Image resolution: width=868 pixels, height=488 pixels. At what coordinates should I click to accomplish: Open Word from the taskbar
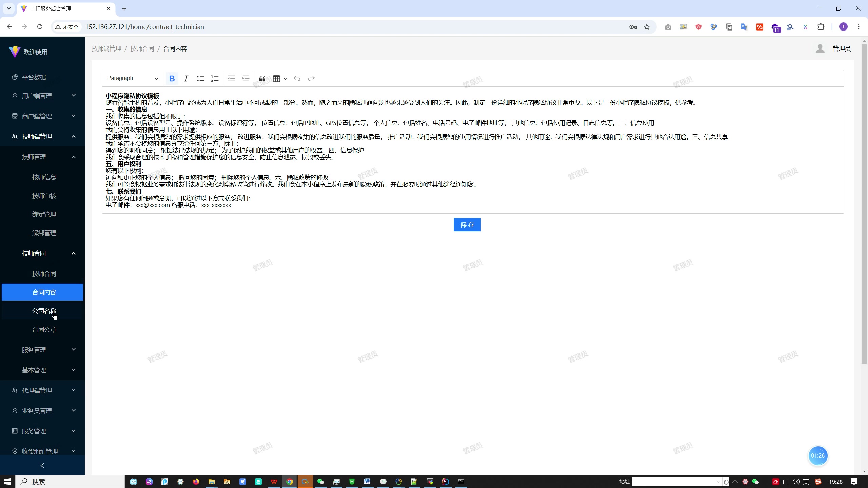click(367, 482)
